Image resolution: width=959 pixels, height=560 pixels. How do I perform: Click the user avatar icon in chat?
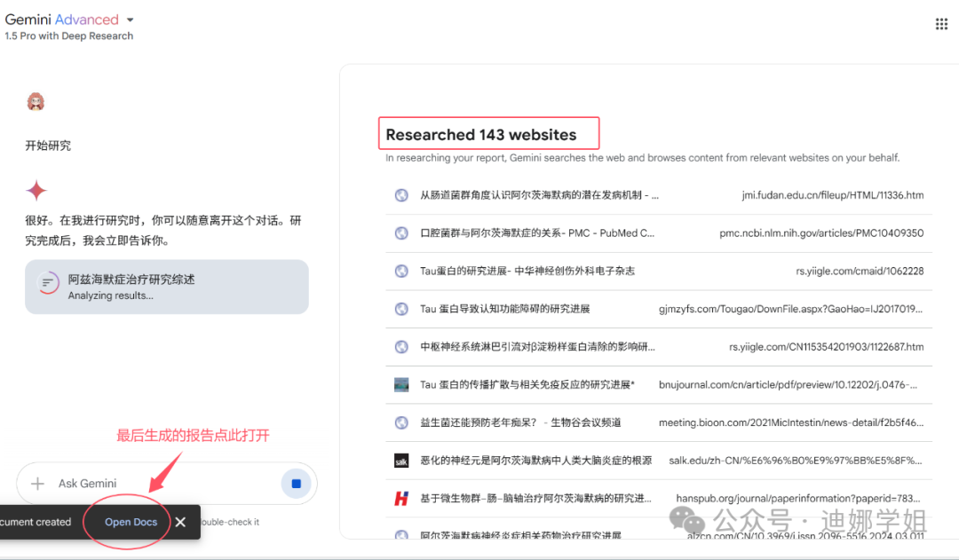click(x=36, y=101)
